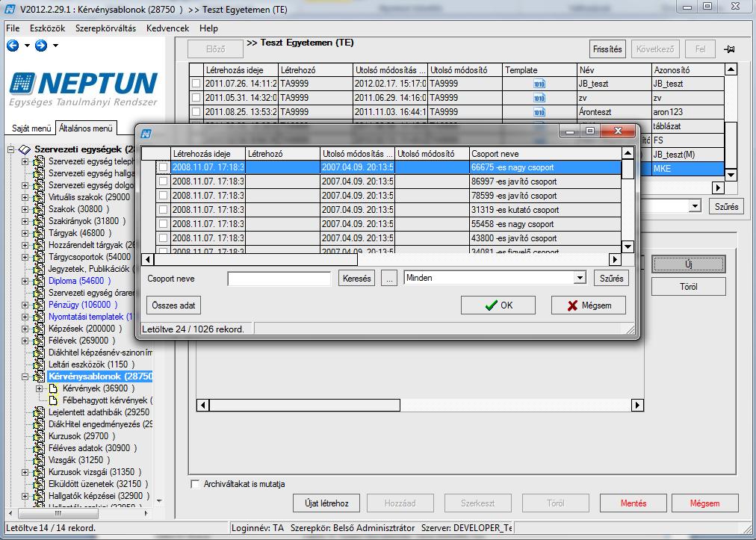This screenshot has width=756, height=540.
Task: Enable Archiváltakat is mutatja checkbox
Action: [195, 484]
